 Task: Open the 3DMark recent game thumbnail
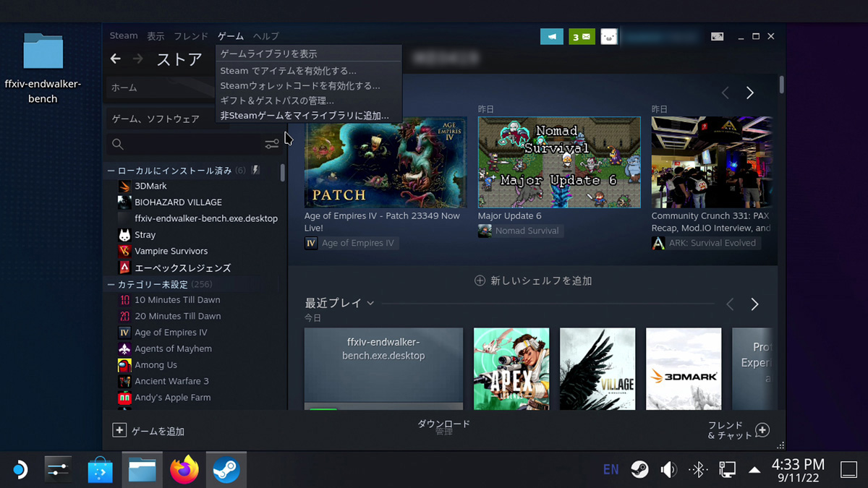(684, 369)
